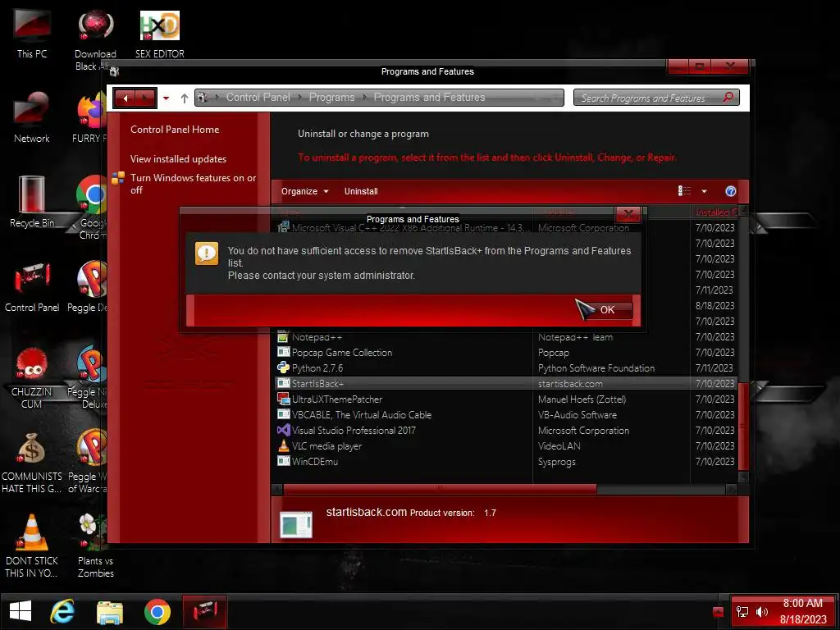Open the Windows Start button

click(x=21, y=612)
